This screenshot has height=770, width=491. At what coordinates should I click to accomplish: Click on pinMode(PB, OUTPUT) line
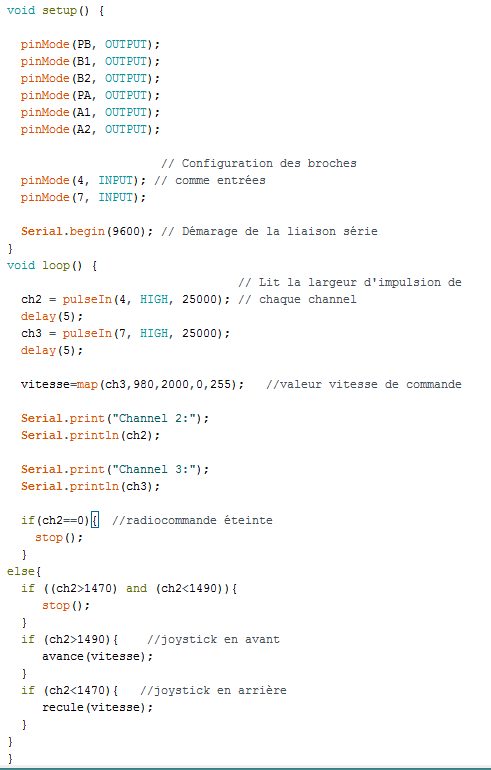click(90, 44)
